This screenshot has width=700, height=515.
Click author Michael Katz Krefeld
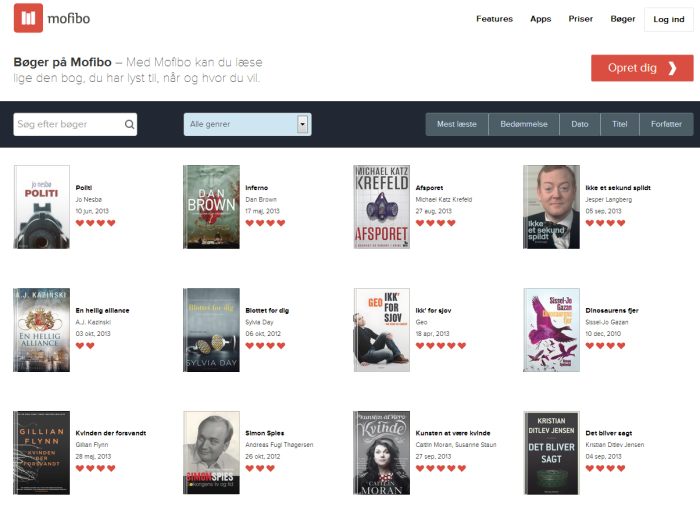tap(443, 199)
